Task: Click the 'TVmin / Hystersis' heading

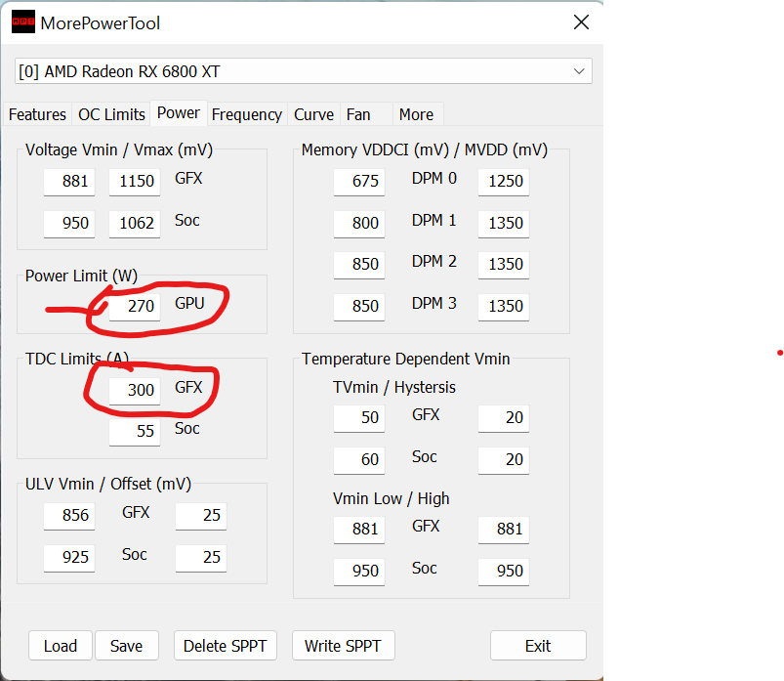Action: [394, 387]
